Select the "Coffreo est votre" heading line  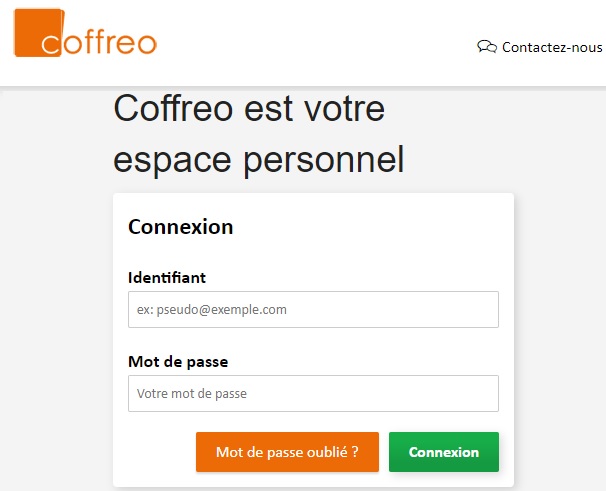point(249,108)
